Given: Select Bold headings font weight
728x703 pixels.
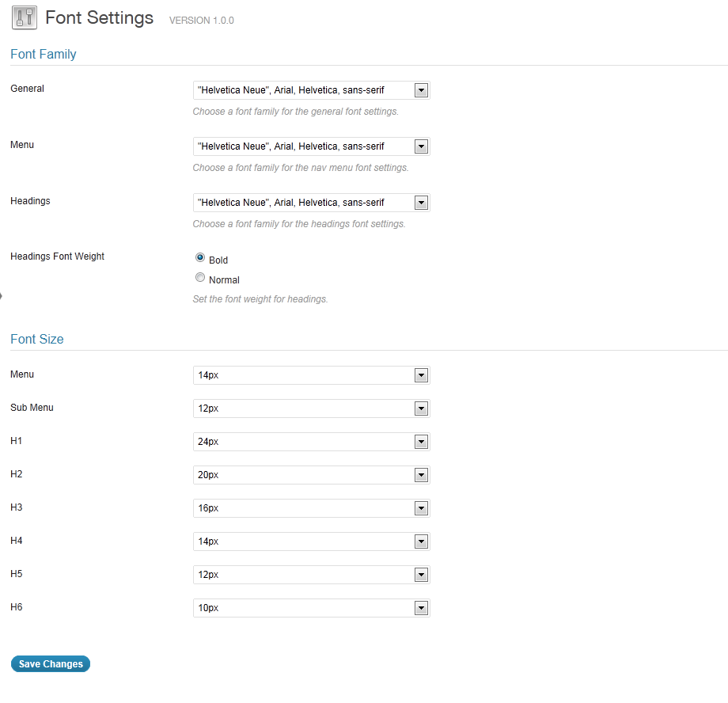Looking at the screenshot, I should tap(200, 257).
